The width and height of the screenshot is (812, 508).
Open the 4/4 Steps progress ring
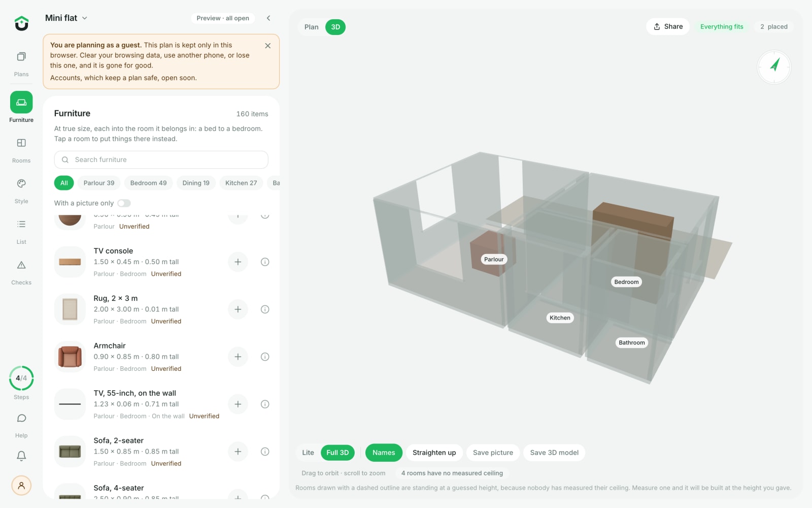click(x=21, y=378)
